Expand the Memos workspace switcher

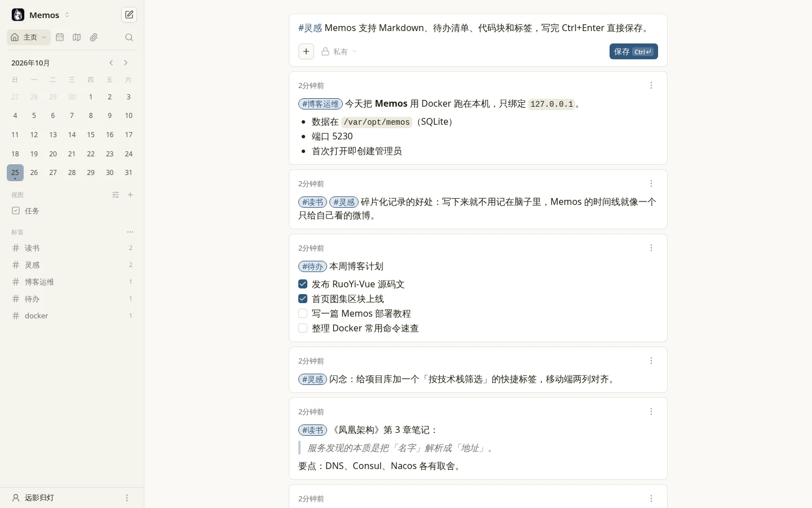pos(41,15)
